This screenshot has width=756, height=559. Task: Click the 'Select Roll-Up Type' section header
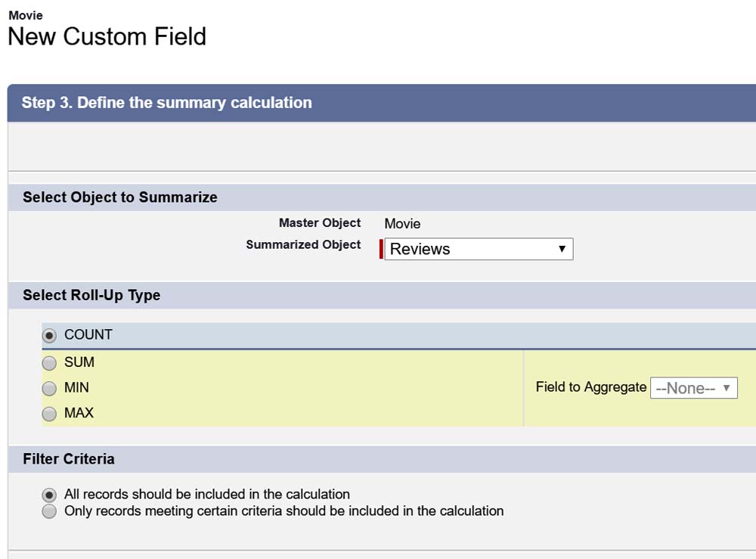(91, 295)
